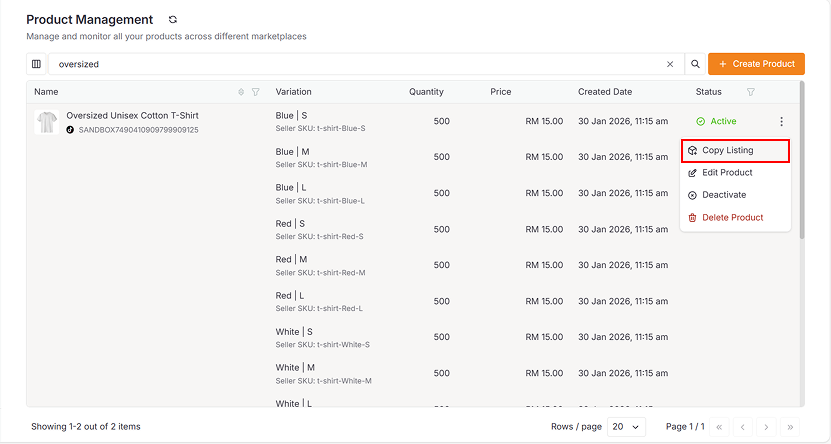This screenshot has height=444, width=831.
Task: Open the Name column filter icon
Action: point(256,92)
